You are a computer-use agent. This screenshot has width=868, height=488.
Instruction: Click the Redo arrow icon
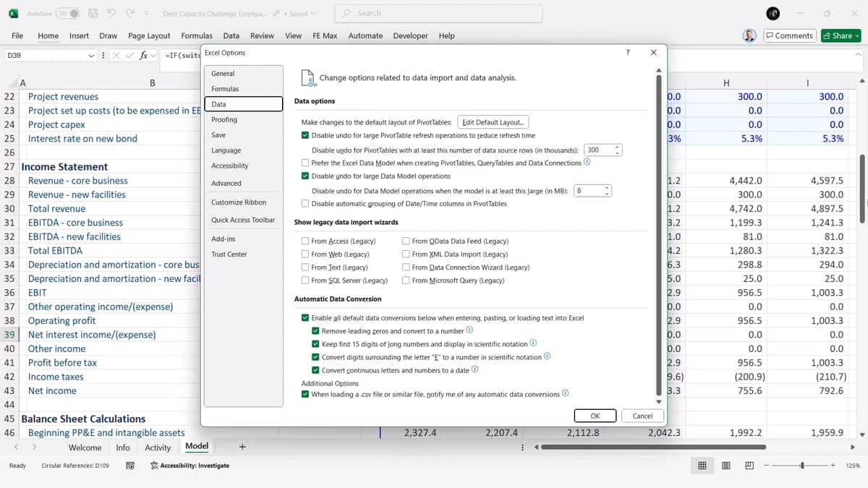(129, 13)
